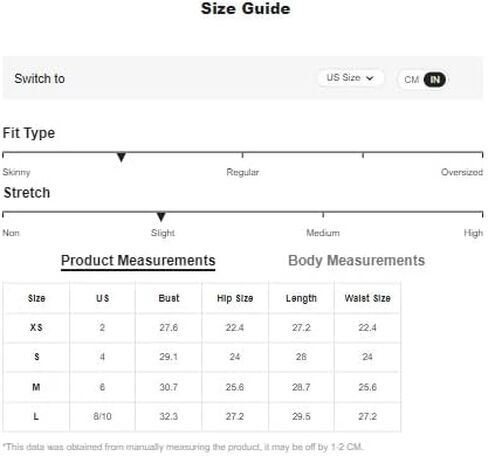488x456 pixels.
Task: Click the High label on Stretch scale
Action: tap(473, 233)
